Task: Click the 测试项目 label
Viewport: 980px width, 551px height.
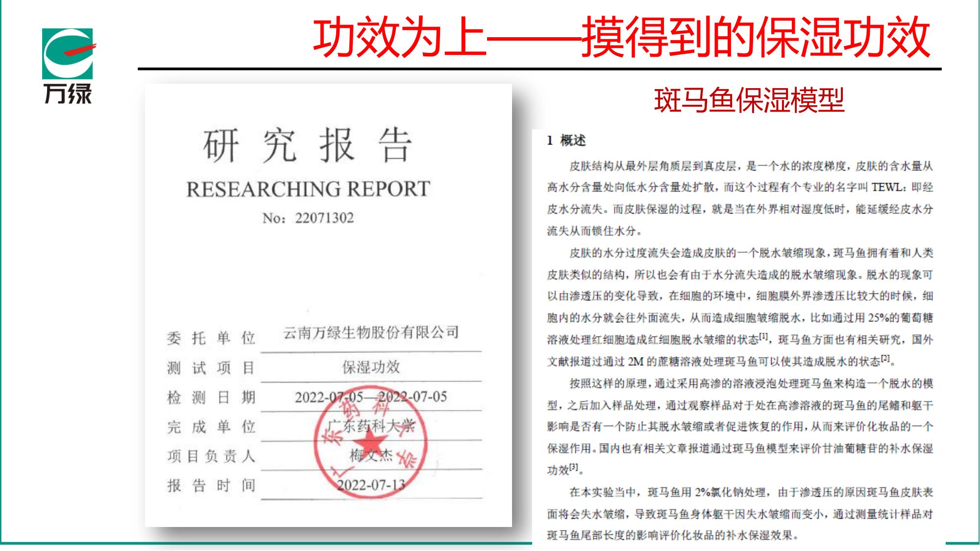Action: coord(211,368)
